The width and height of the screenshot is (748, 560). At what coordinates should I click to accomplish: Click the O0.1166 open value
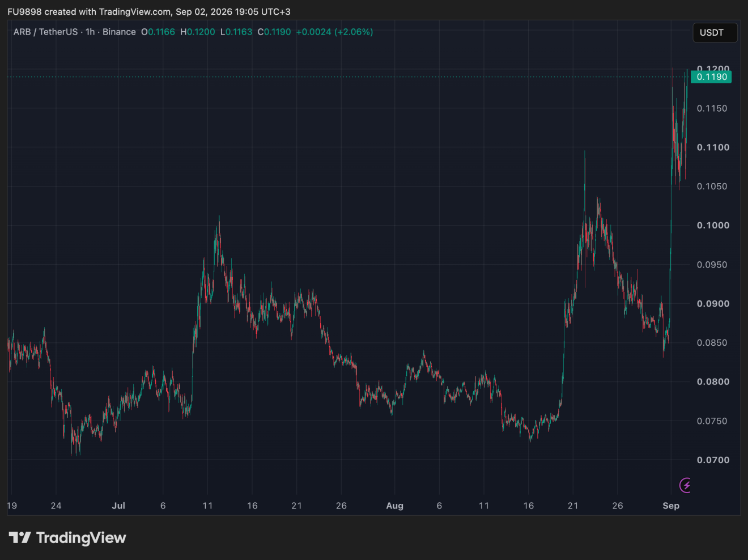tap(158, 32)
